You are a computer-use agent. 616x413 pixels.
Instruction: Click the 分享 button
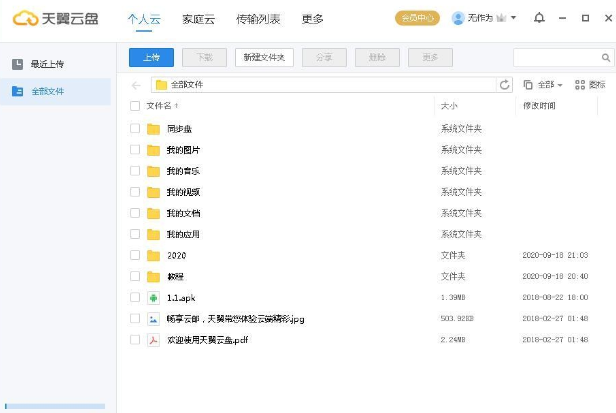[x=324, y=58]
